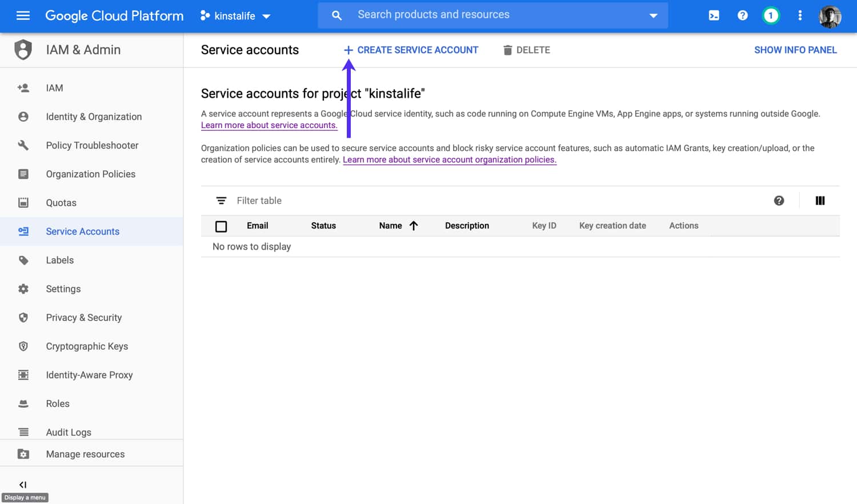
Task: Open notifications via the green badge icon
Action: [771, 15]
